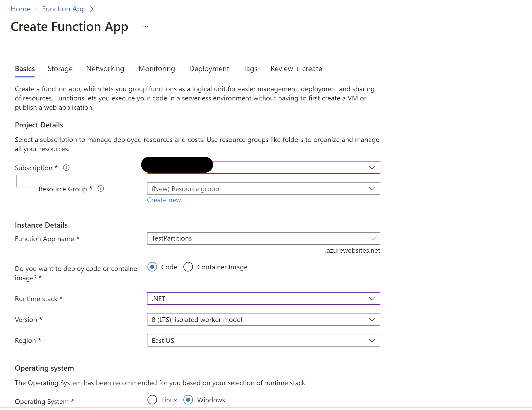The height and width of the screenshot is (410, 532).
Task: Go to the Deployment tab
Action: [x=209, y=69]
